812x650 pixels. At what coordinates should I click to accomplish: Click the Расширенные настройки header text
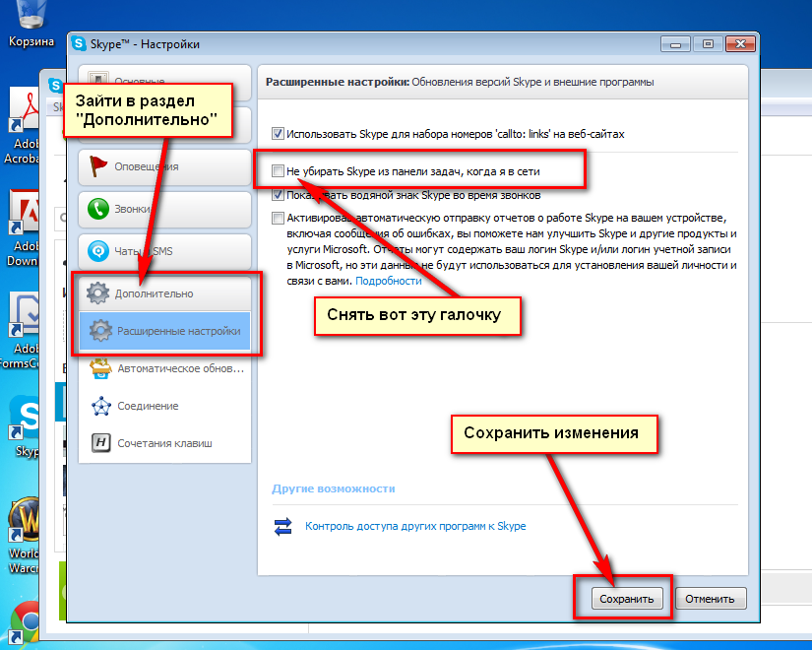tap(338, 82)
